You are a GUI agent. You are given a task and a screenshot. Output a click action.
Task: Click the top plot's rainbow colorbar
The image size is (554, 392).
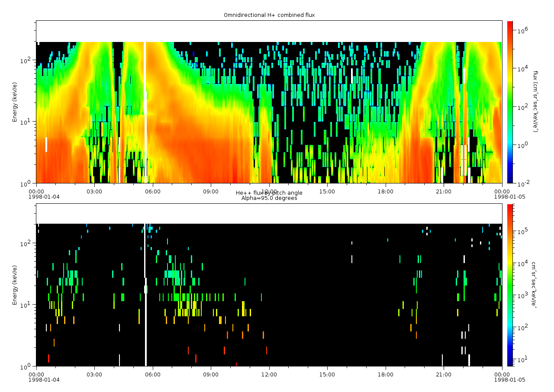(x=509, y=102)
